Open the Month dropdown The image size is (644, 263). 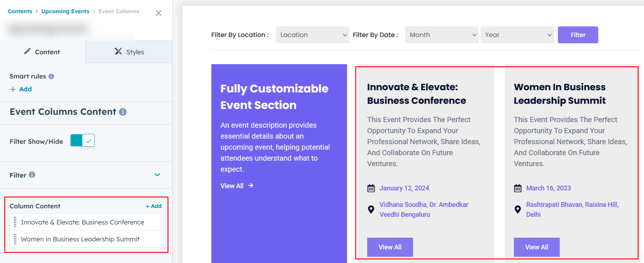point(442,35)
